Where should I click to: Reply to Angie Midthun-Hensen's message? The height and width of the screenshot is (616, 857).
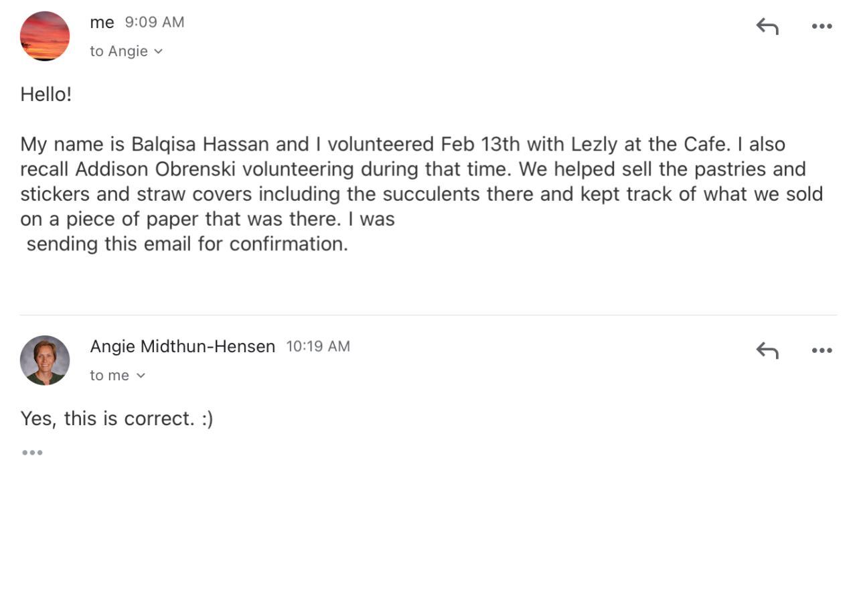coord(767,350)
